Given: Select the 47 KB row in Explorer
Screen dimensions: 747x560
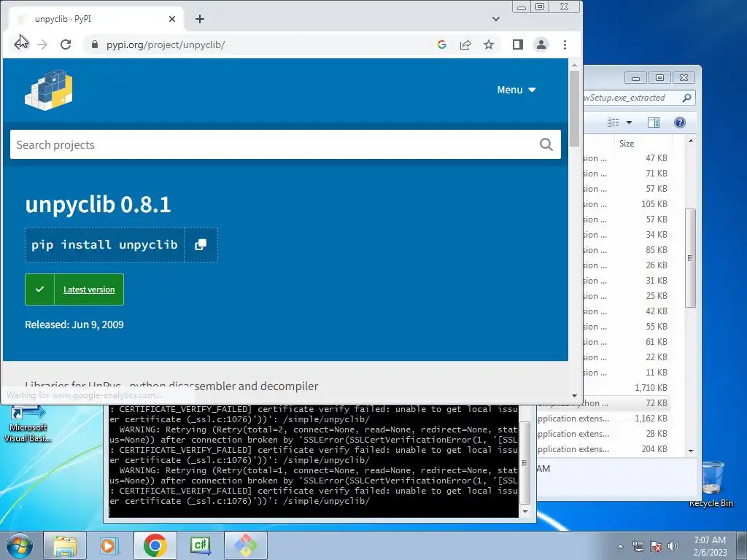Looking at the screenshot, I should point(627,158).
